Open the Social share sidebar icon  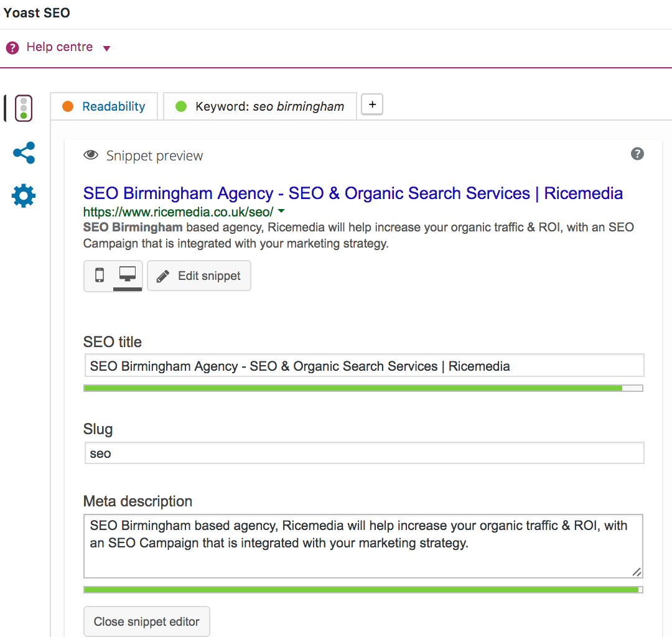coord(24,152)
